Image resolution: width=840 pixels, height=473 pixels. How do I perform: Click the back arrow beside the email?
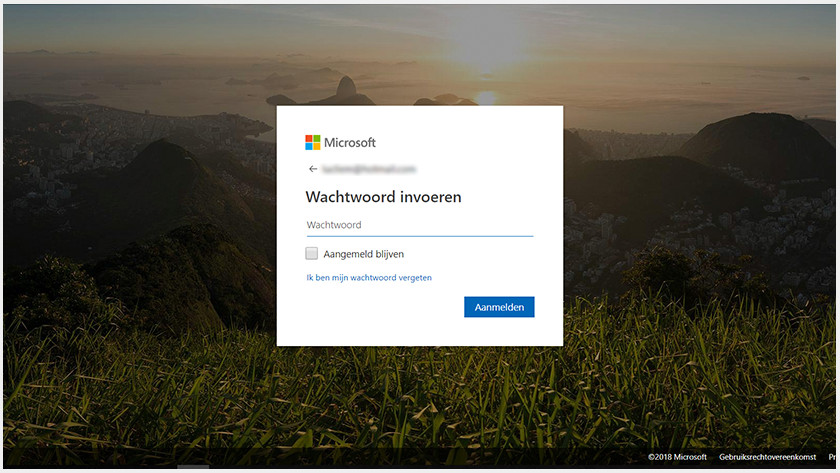click(313, 170)
